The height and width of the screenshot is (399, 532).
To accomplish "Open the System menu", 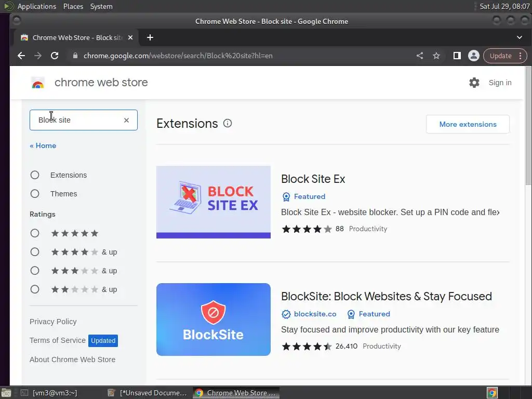I will pyautogui.click(x=101, y=6).
